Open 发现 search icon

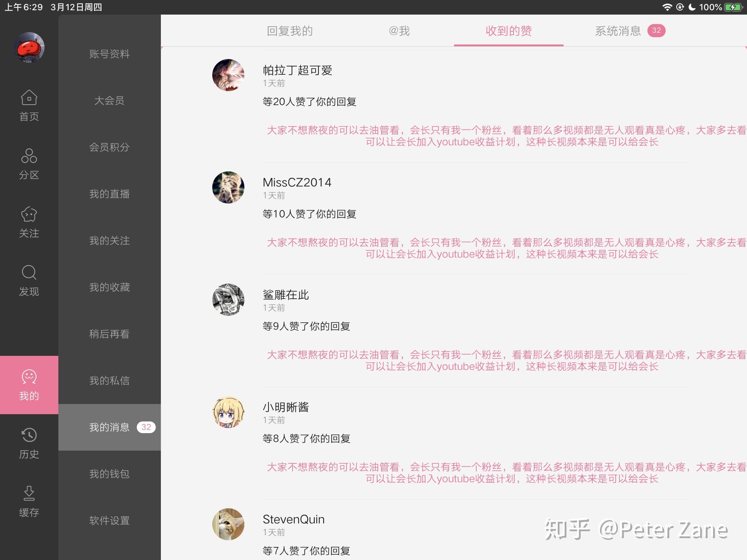point(29,273)
